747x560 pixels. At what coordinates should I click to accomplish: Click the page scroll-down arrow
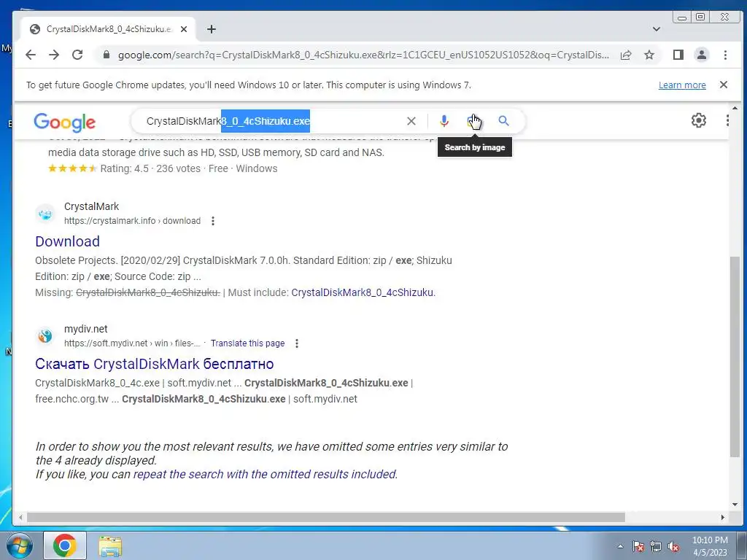735,505
